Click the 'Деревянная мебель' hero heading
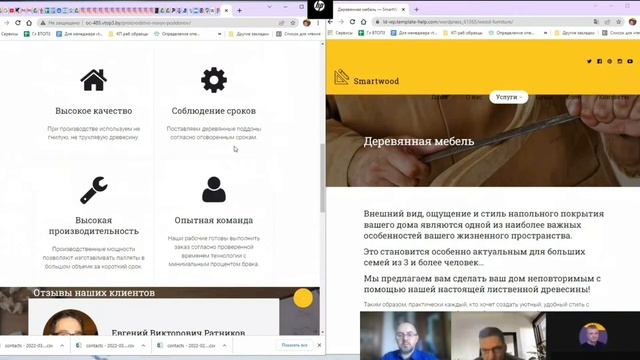This screenshot has height=360, width=640. 419,141
